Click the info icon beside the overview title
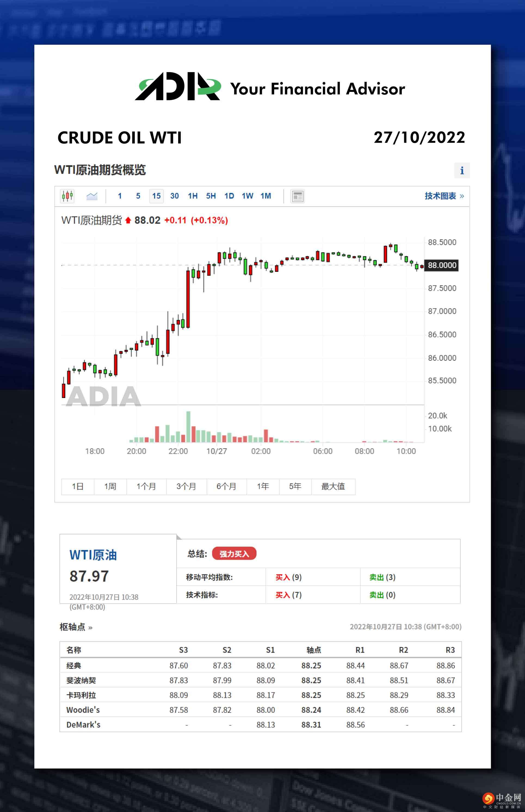Viewport: 525px width, 812px height. click(462, 170)
